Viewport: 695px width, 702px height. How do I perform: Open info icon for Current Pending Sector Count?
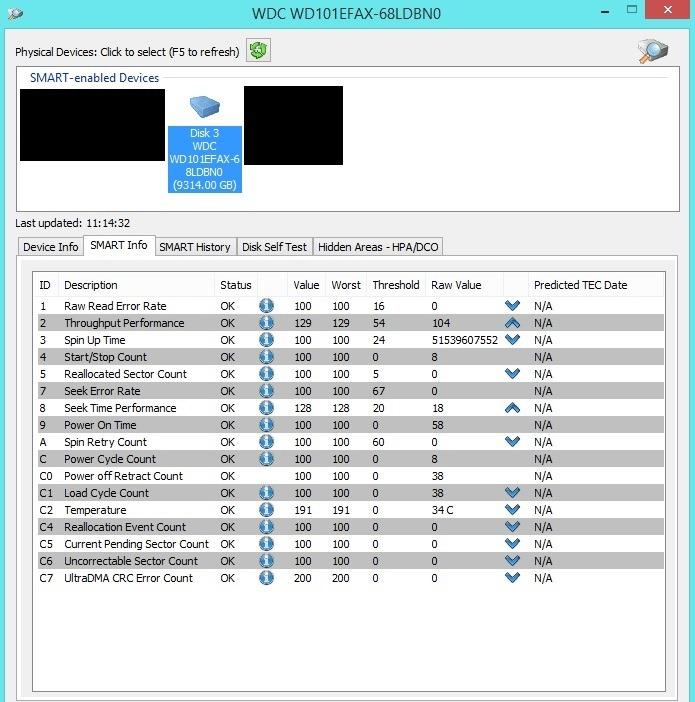tap(266, 544)
